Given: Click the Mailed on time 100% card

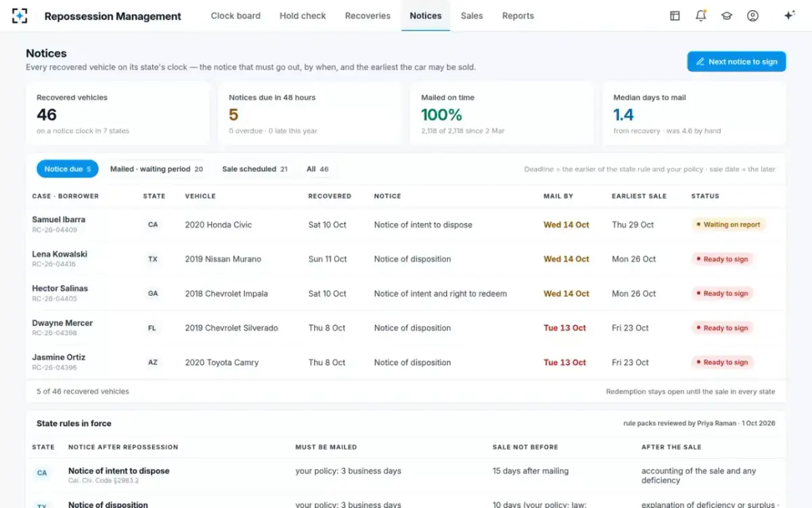Looking at the screenshot, I should click(x=502, y=113).
